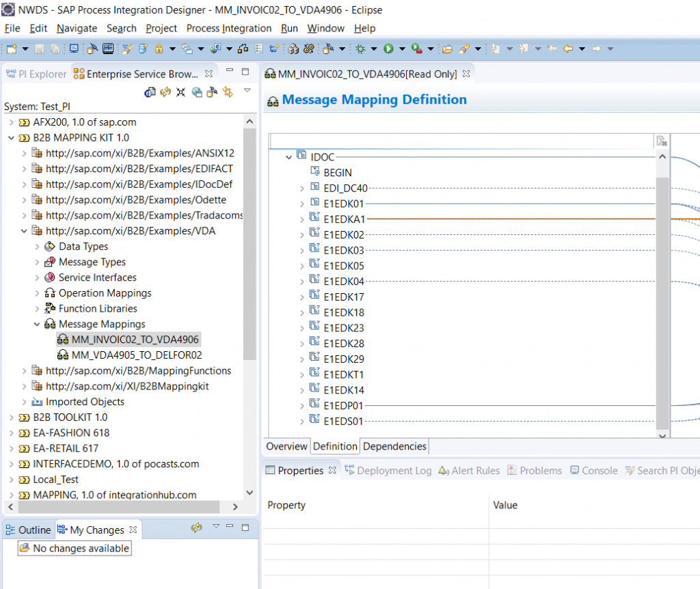Viewport: 700px width, 589px height.
Task: Open dropdown arrow next to lock icon
Action: (172, 49)
